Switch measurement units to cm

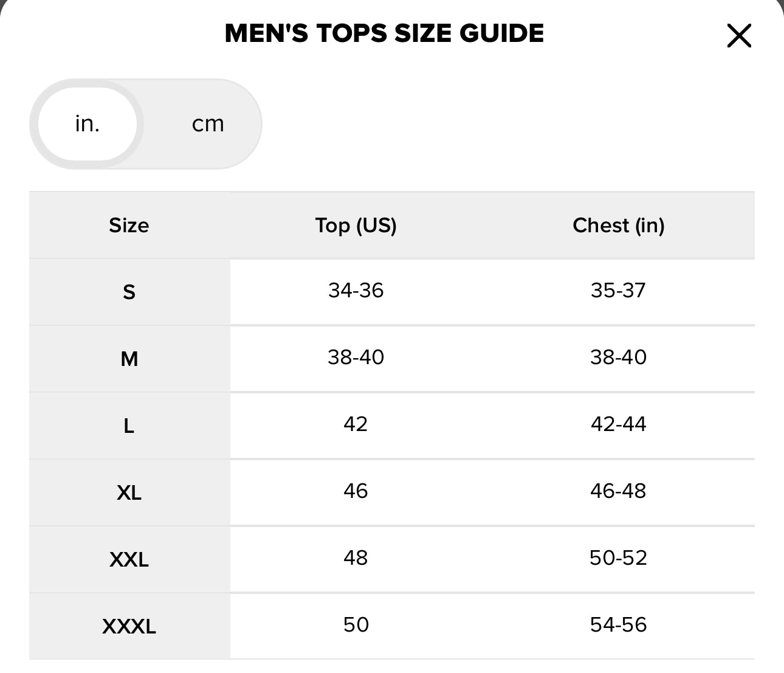[208, 124]
